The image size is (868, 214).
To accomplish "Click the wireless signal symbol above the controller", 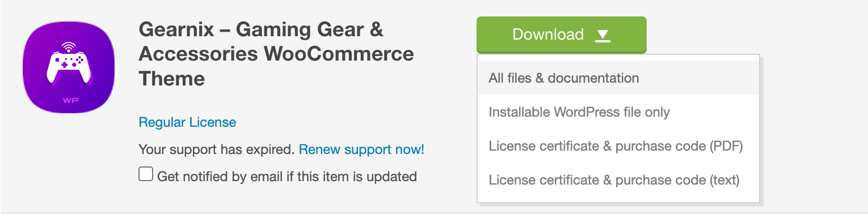I will coord(69,46).
